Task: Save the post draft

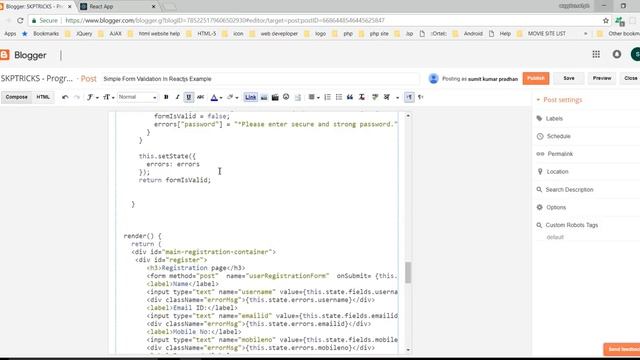Action: pyautogui.click(x=569, y=78)
